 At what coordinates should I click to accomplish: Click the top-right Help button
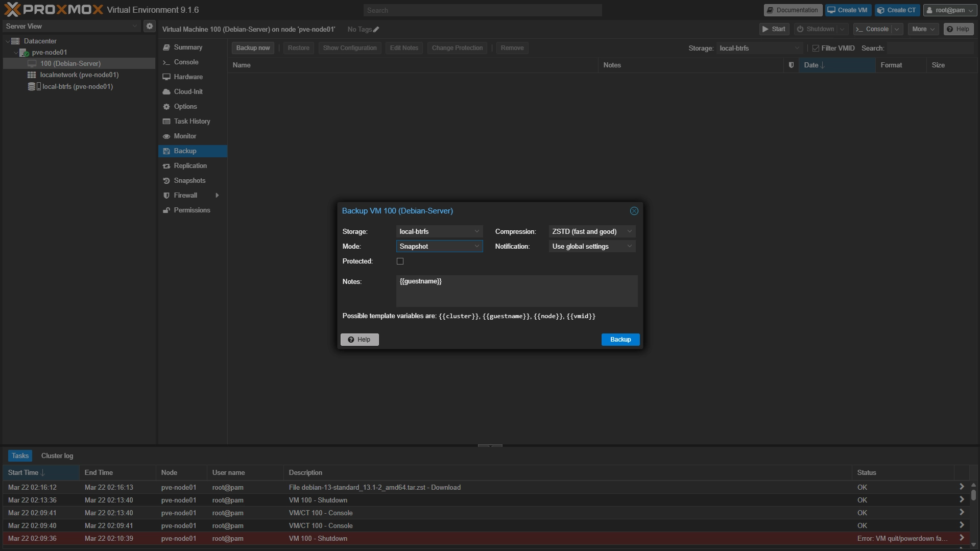point(958,29)
